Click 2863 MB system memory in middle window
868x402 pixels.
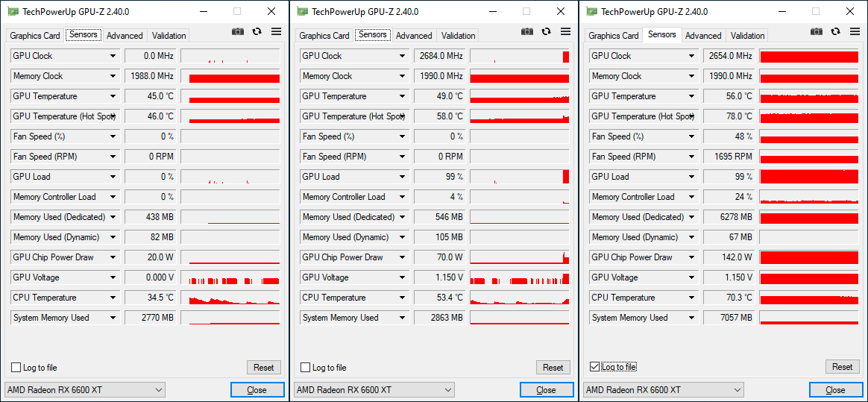click(439, 318)
